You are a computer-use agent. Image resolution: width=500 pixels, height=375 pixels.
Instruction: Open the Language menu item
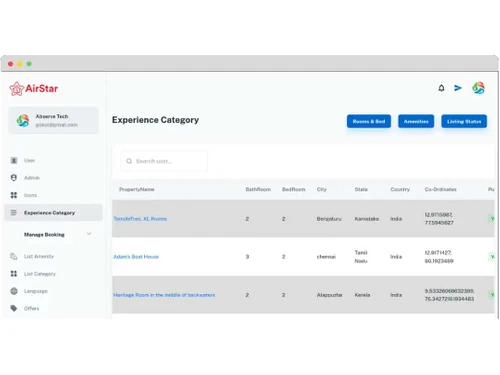point(36,291)
